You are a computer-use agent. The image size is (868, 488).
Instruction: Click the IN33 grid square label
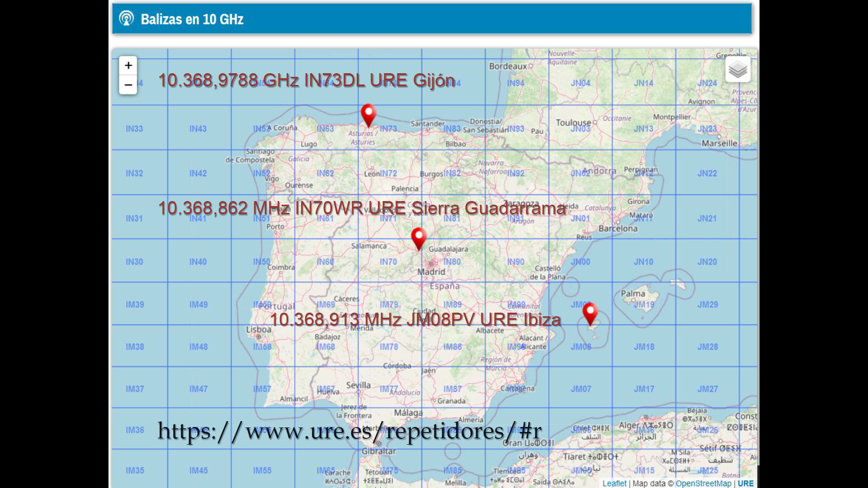coord(134,129)
